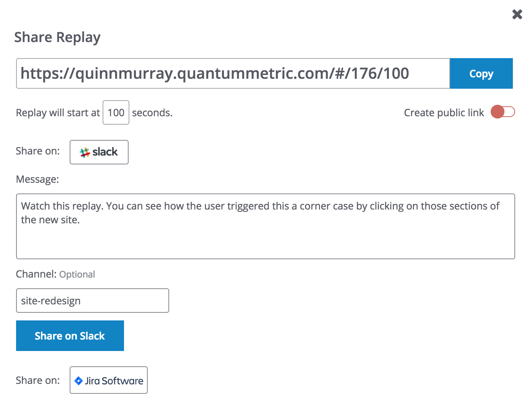
Task: Click the Message: label
Action: tap(38, 179)
